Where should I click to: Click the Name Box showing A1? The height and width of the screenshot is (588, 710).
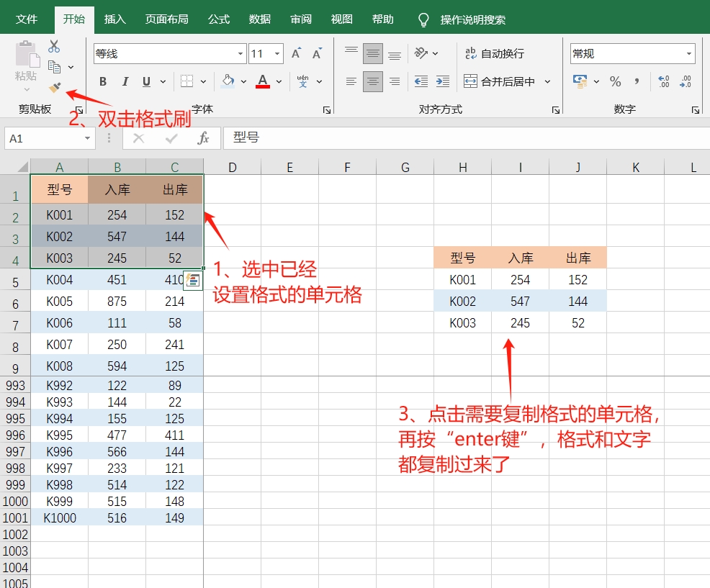[x=43, y=137]
